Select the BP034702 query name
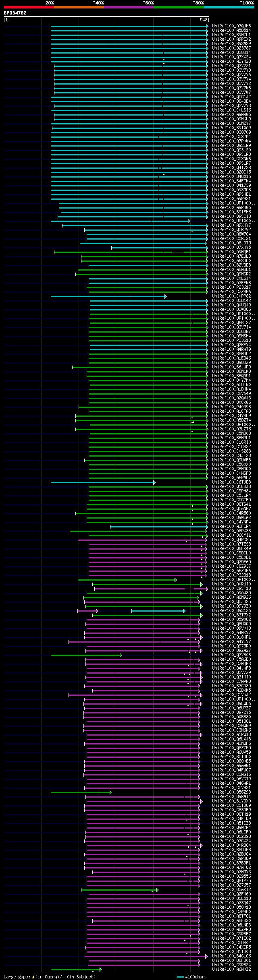The width and height of the screenshot is (258, 980). click(15, 13)
